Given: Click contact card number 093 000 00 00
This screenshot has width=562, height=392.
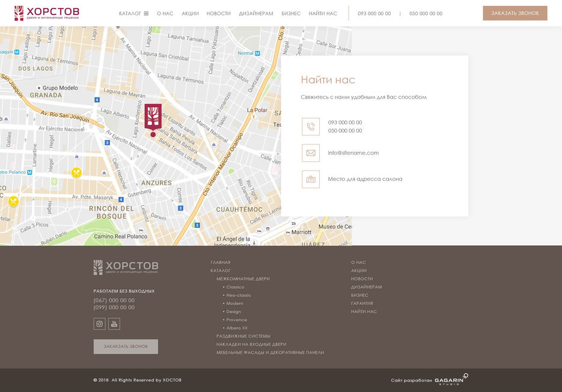Looking at the screenshot, I should point(345,122).
